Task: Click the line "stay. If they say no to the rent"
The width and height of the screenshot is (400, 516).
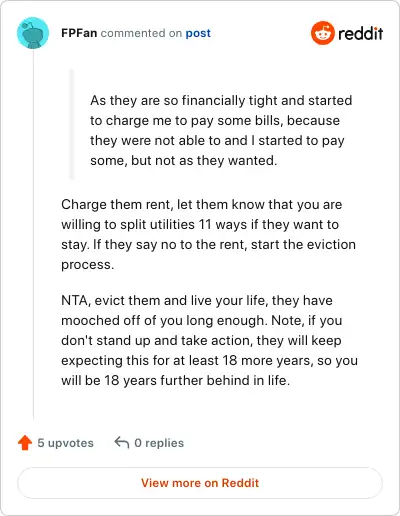Action: click(208, 244)
